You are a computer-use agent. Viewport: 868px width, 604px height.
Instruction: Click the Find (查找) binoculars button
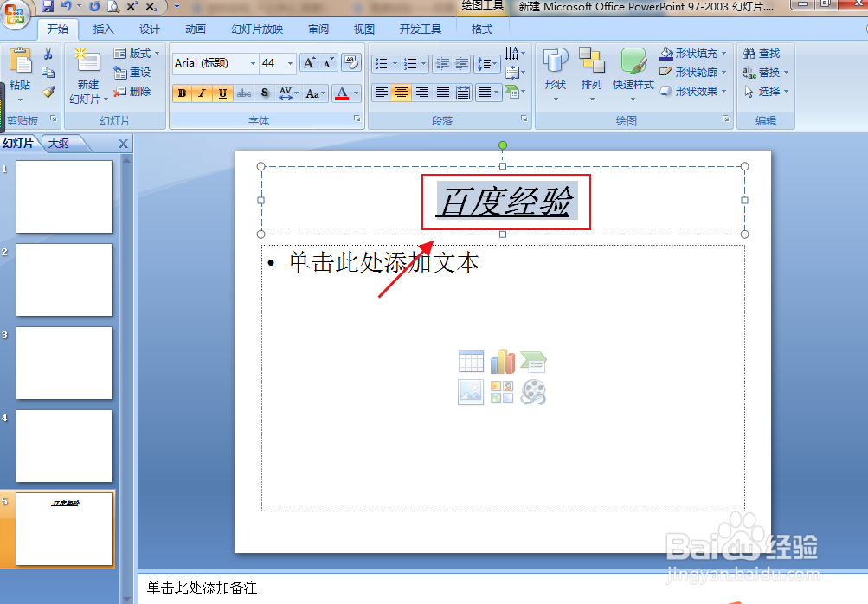tap(762, 54)
